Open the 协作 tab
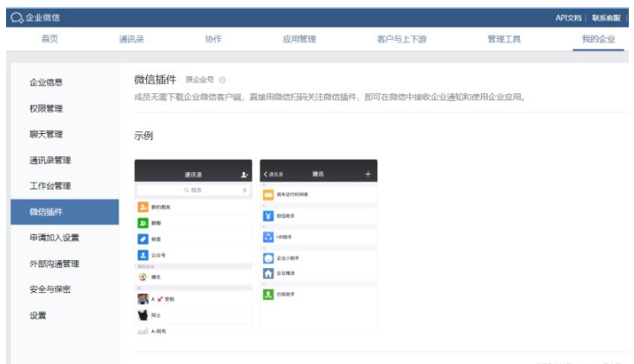Viewport: 634px width, 364px height. 213,39
